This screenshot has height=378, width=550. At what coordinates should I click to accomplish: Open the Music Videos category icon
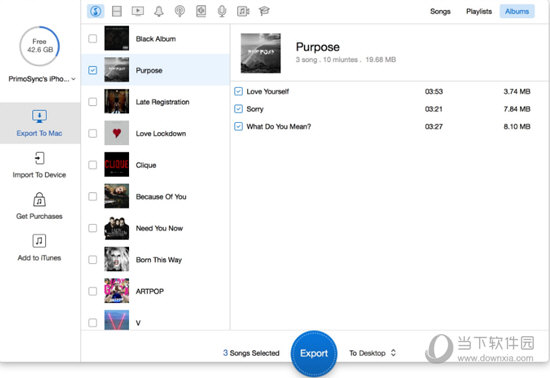[x=243, y=11]
